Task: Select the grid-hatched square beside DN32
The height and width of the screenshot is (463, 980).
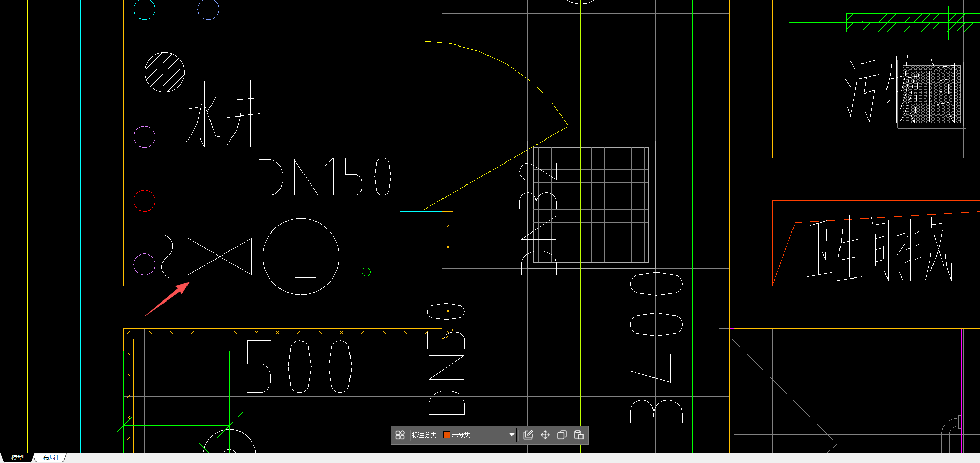Action: click(591, 204)
